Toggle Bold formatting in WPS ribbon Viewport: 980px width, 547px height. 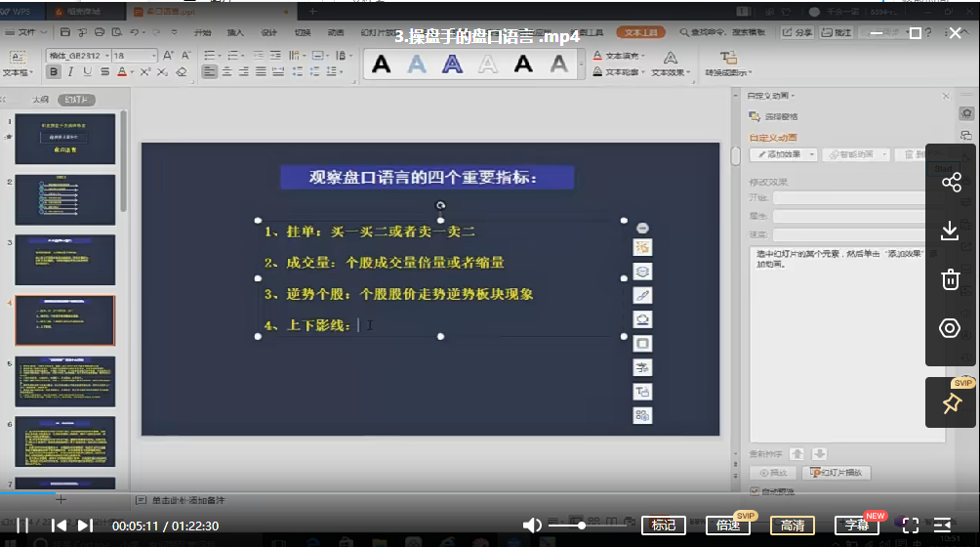tap(54, 72)
